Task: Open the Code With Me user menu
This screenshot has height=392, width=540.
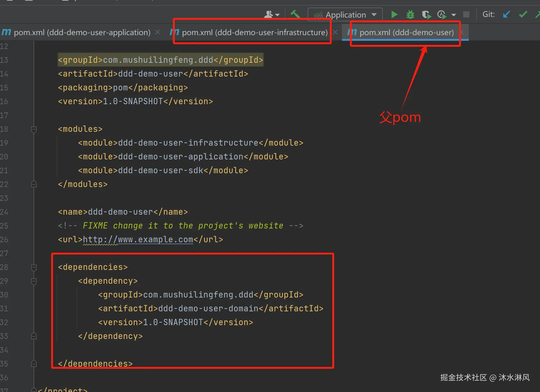Action: pos(272,14)
